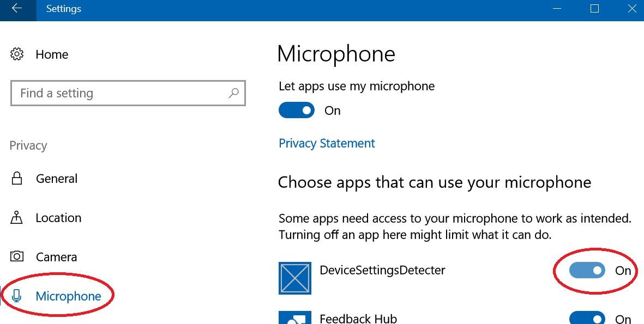This screenshot has height=324, width=644.
Task: Toggle Feedback Hub microphone access
Action: [587, 318]
